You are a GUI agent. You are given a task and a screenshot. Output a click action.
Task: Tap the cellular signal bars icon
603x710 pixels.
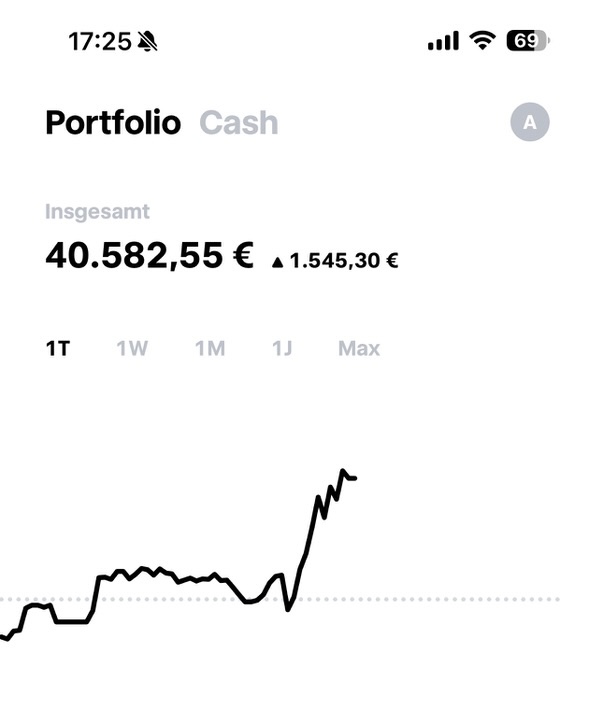443,41
